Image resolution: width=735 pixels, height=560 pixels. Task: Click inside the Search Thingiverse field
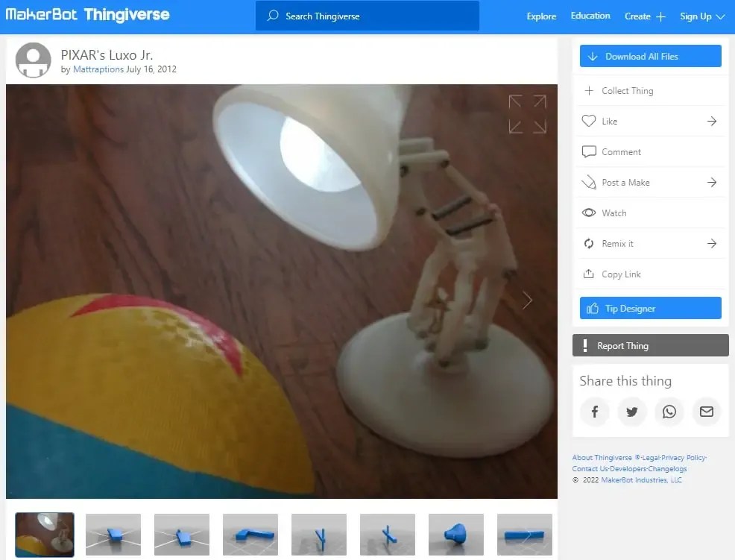(x=367, y=16)
